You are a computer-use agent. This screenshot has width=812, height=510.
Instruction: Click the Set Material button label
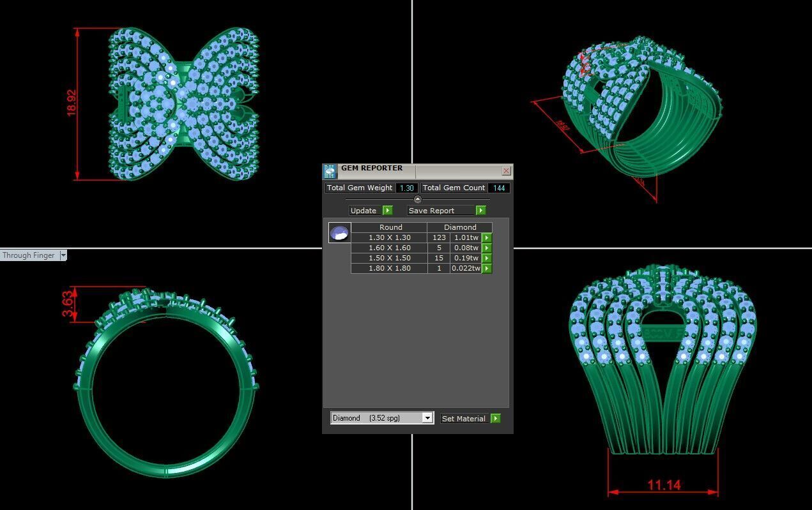[464, 419]
